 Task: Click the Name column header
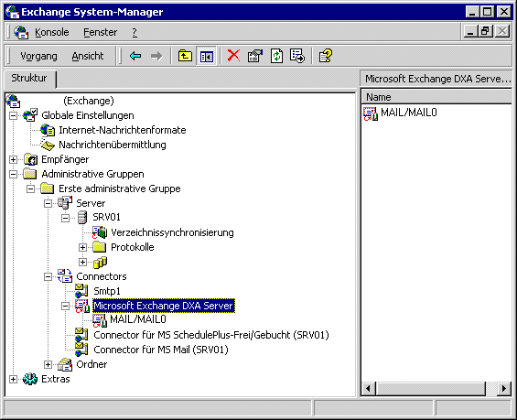pyautogui.click(x=436, y=97)
